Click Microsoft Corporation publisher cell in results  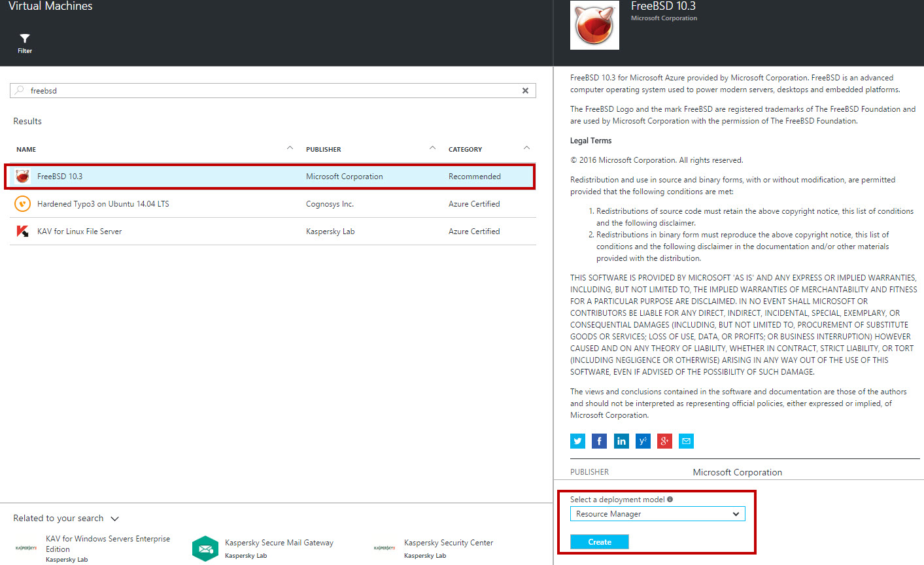pos(345,177)
